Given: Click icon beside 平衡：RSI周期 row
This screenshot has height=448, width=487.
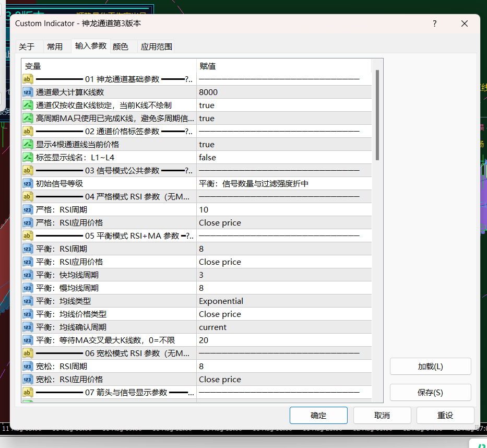Looking at the screenshot, I should 28,249.
